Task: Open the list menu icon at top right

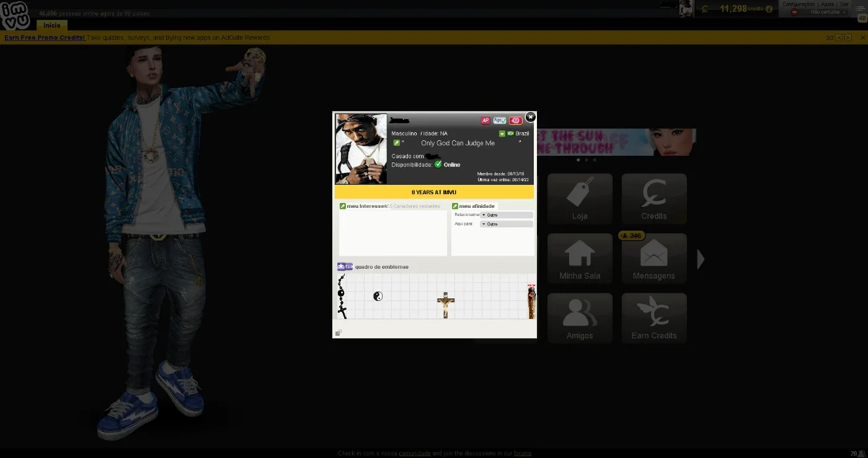Action: (x=860, y=7)
